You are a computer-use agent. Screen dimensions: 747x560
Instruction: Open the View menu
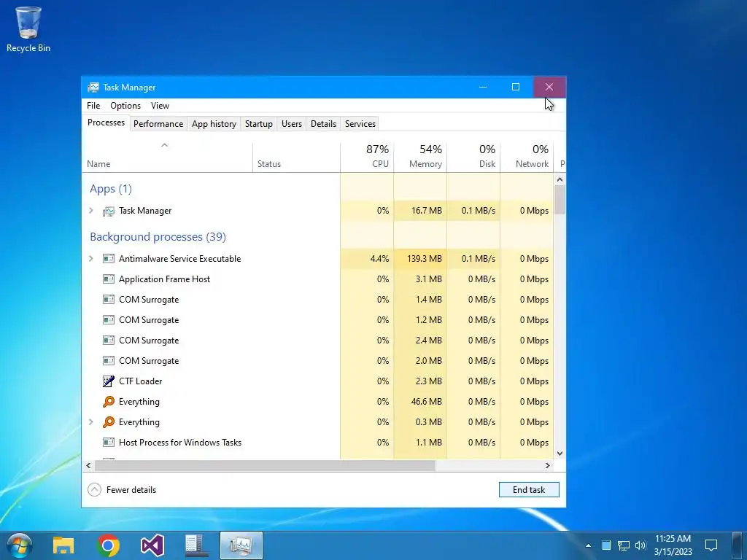[x=160, y=106]
